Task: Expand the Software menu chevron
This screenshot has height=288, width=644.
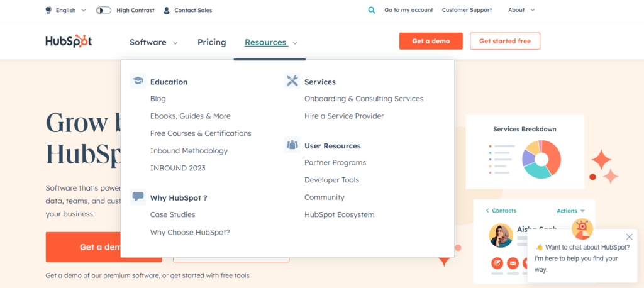Action: 175,43
